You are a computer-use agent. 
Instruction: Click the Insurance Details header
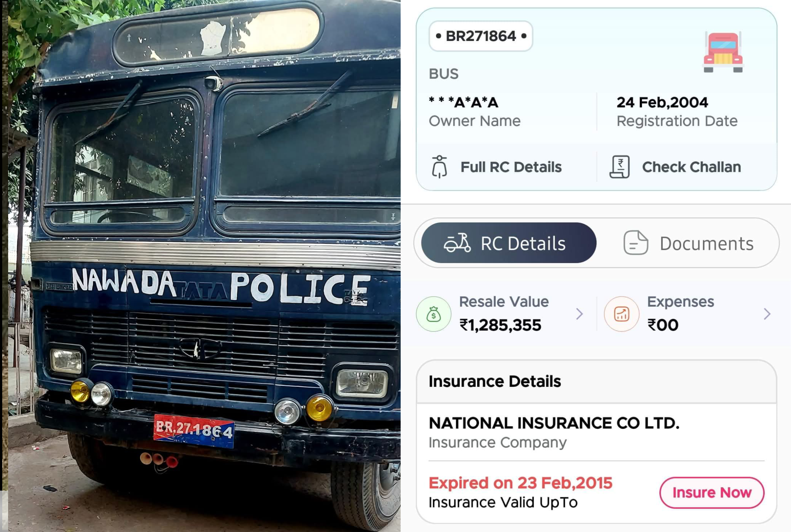[495, 381]
